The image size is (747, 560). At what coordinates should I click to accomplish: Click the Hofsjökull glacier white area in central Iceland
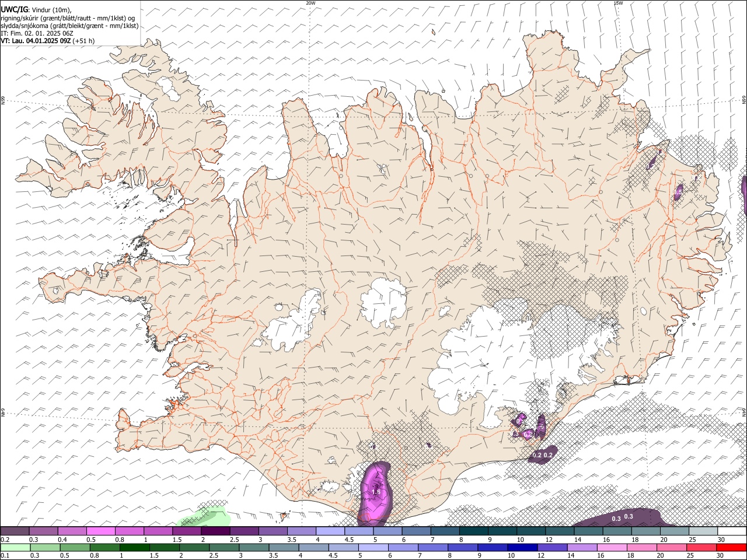click(x=383, y=303)
